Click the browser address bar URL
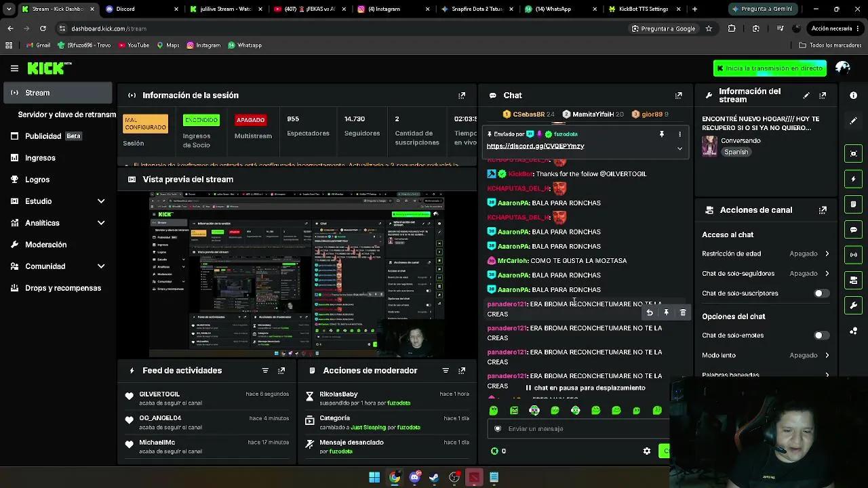The height and width of the screenshot is (488, 868). [x=109, y=28]
